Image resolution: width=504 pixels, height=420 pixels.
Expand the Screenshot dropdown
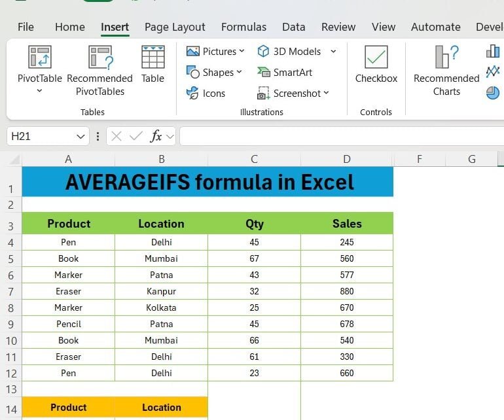tap(326, 94)
